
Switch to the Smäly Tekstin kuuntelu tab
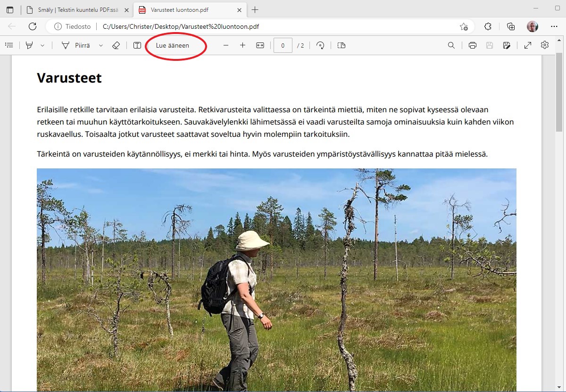[78, 10]
